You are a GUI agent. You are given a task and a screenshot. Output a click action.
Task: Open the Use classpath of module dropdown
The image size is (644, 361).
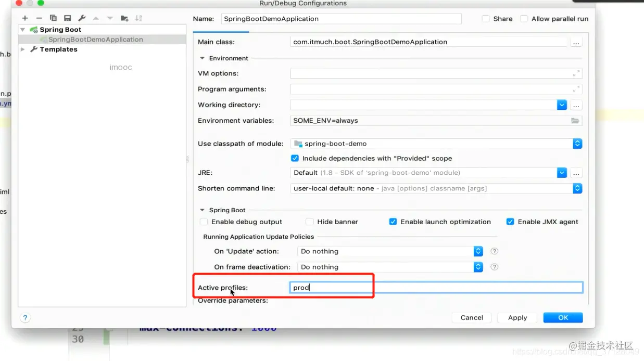pos(577,144)
